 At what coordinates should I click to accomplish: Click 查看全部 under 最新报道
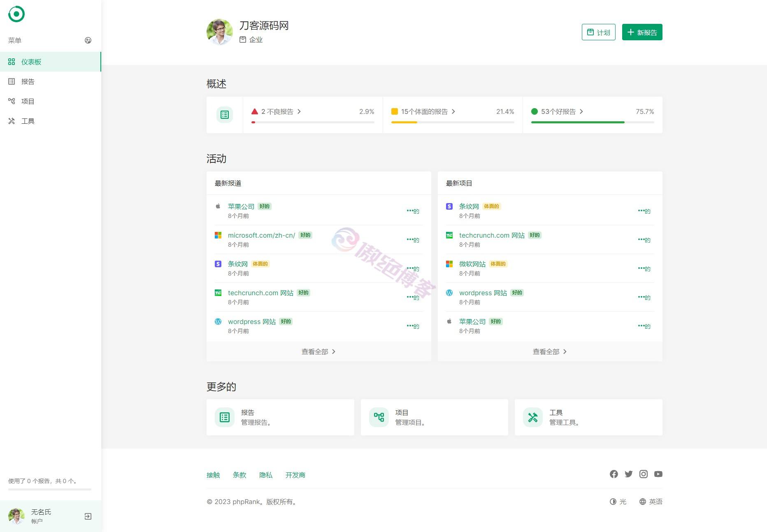[319, 352]
